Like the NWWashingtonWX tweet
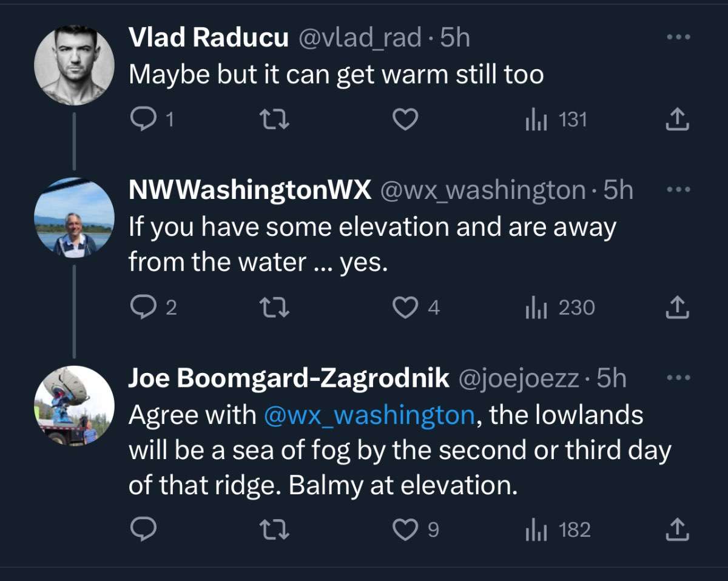The image size is (728, 581). 405,308
